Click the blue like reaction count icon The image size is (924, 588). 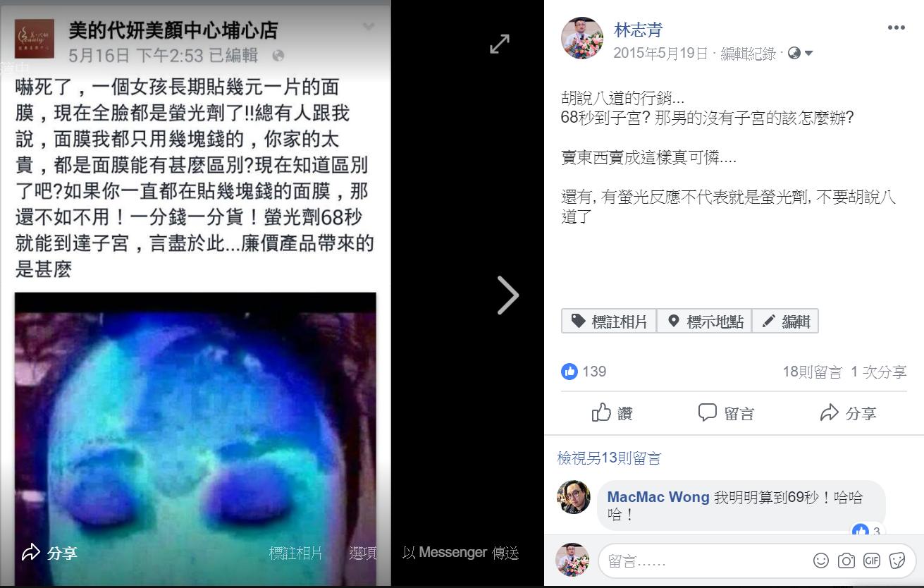tap(569, 372)
